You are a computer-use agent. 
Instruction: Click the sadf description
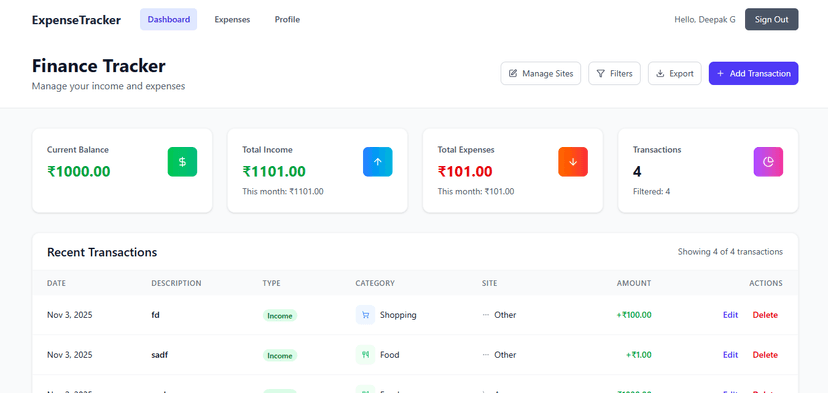click(160, 355)
